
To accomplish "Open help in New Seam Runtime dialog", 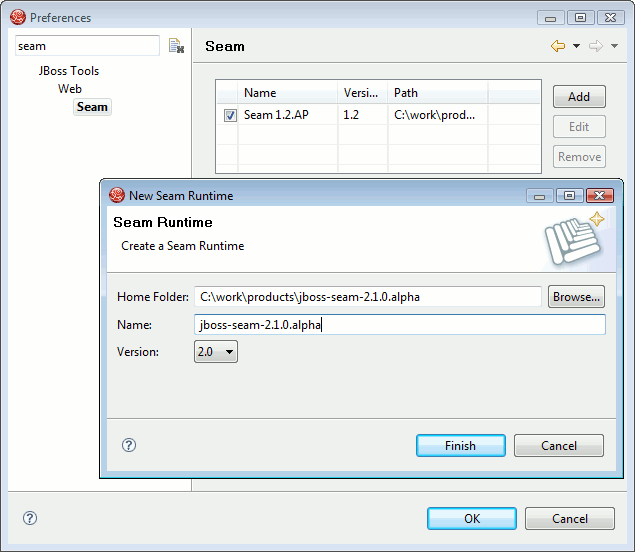I will pyautogui.click(x=129, y=445).
